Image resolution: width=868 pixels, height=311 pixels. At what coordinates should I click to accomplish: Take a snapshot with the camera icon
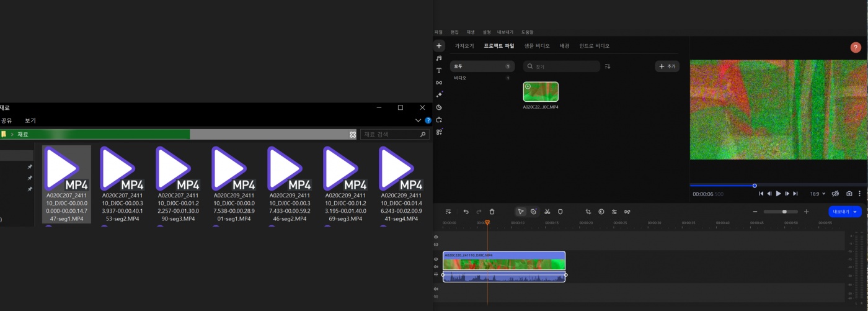click(849, 194)
